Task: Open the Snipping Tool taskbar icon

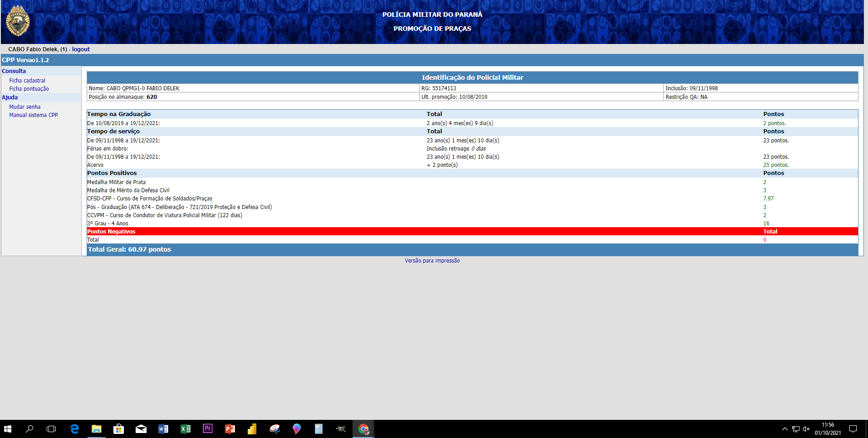Action: pyautogui.click(x=274, y=429)
